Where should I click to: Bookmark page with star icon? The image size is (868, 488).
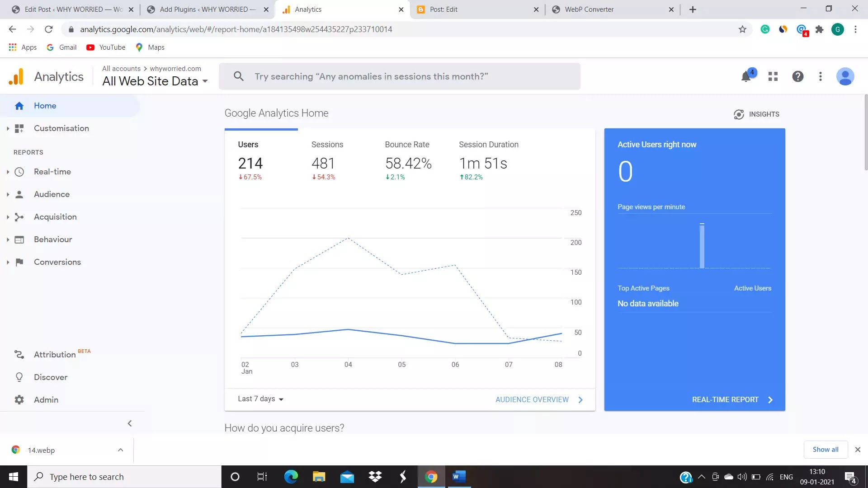coord(742,29)
